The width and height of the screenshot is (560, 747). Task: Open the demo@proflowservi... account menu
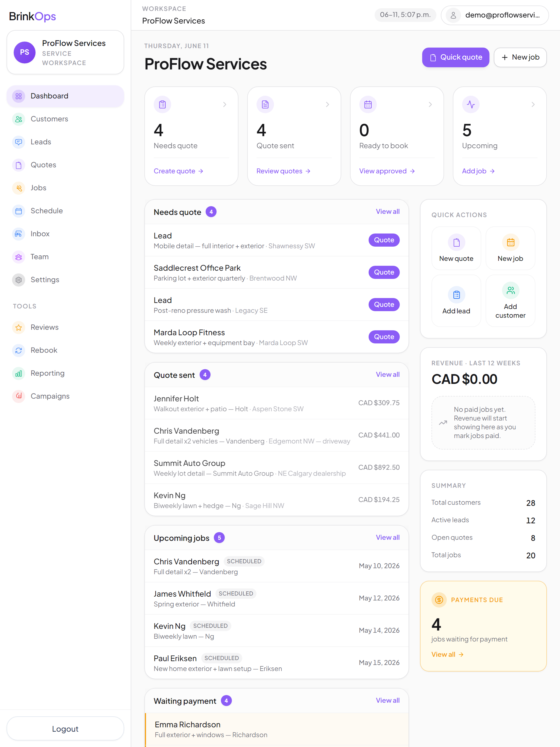coord(494,15)
